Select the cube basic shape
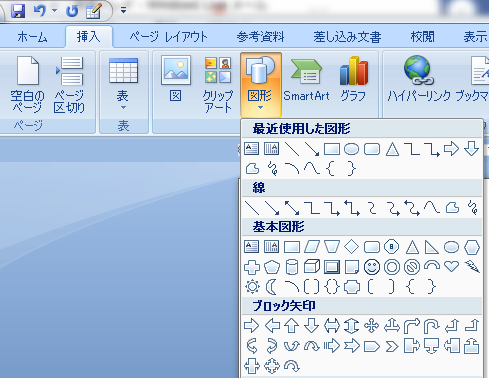 pos(312,267)
